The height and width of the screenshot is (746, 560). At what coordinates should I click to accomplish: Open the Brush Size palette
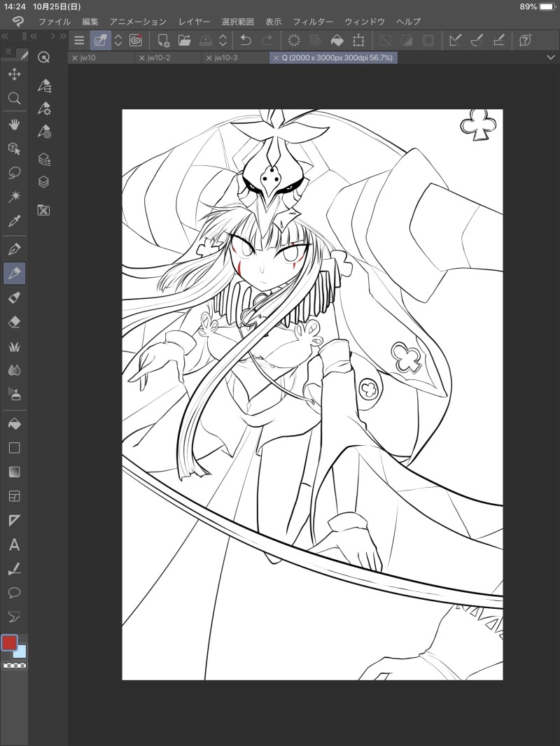[x=44, y=132]
